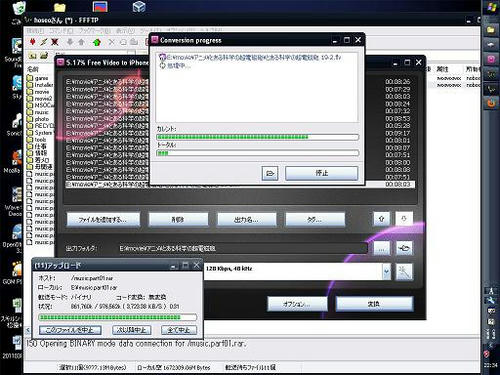
Task: Click the 00:09:17 duration row
Action: tap(398, 133)
